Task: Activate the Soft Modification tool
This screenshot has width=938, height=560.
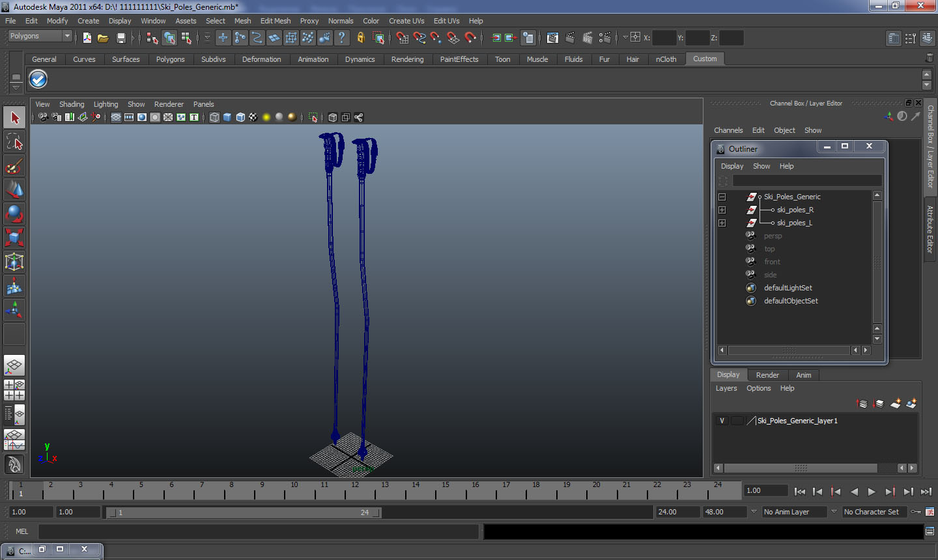Action: (x=14, y=286)
